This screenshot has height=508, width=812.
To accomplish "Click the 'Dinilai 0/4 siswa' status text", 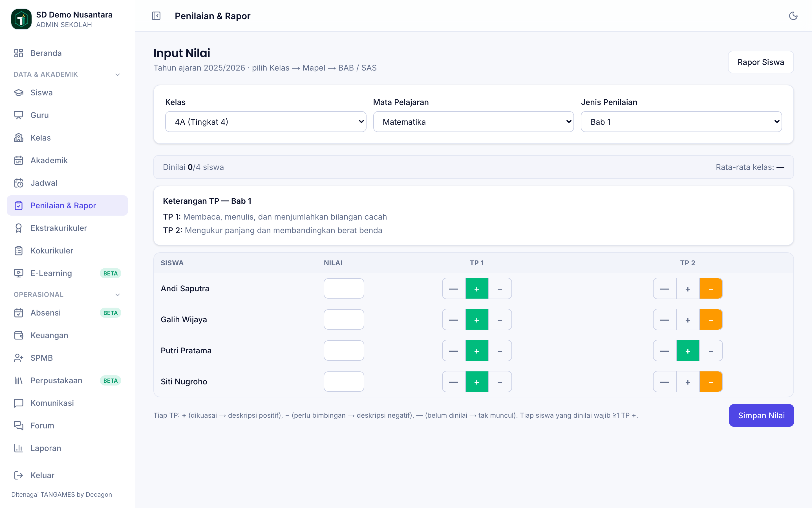I will 193,167.
